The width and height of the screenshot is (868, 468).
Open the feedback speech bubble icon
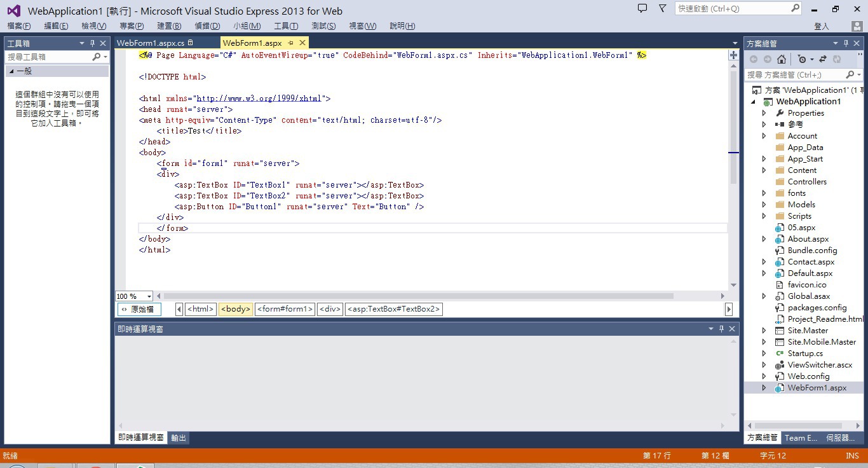coord(642,8)
